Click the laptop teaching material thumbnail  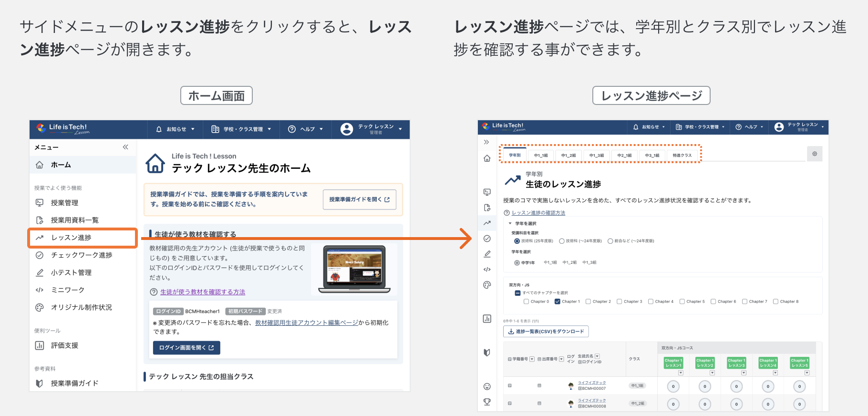coord(354,270)
